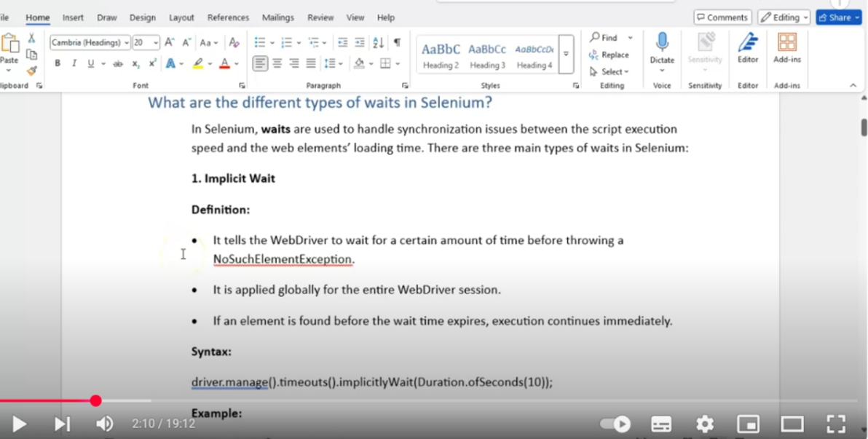Go to the Review tab
The width and height of the screenshot is (868, 439).
pos(320,17)
